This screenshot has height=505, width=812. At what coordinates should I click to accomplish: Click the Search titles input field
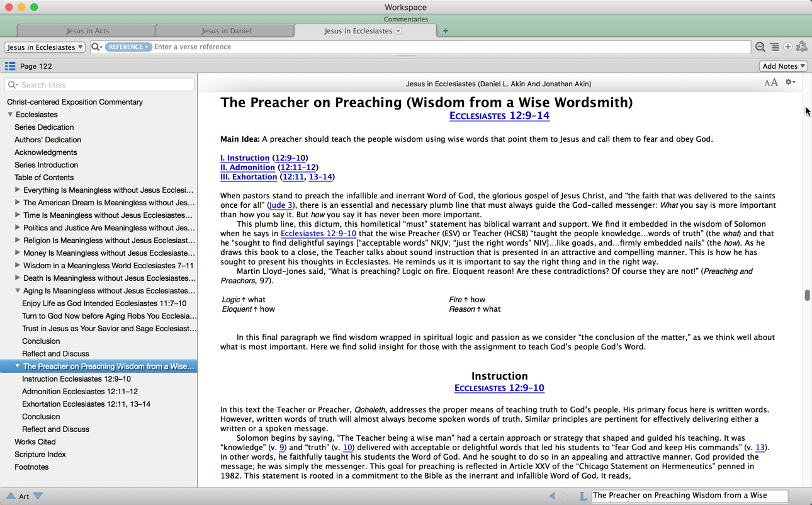(101, 85)
